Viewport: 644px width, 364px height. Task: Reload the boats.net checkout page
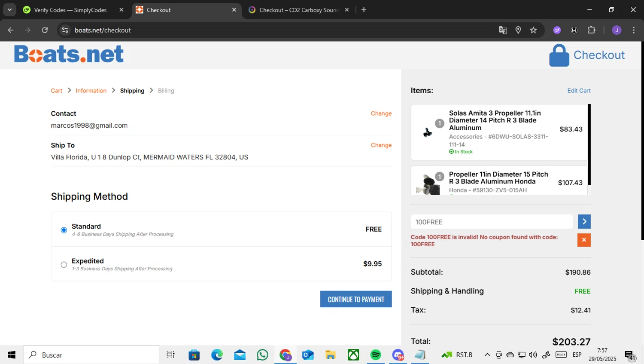[x=45, y=30]
